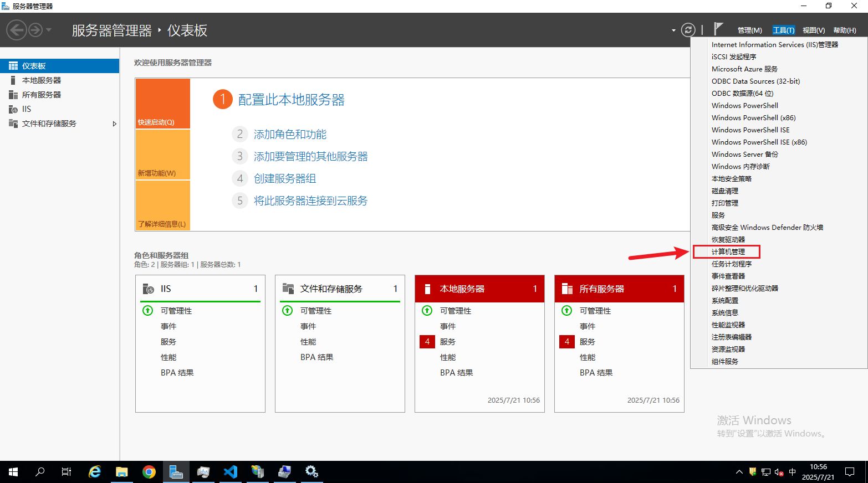Open navigation history dropdown arrow

pyautogui.click(x=49, y=30)
